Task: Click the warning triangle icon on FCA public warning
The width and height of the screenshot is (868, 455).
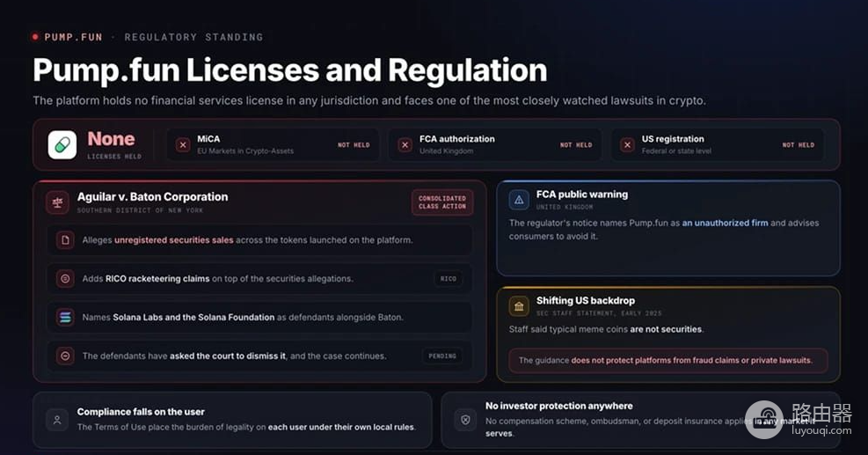Action: 519,200
